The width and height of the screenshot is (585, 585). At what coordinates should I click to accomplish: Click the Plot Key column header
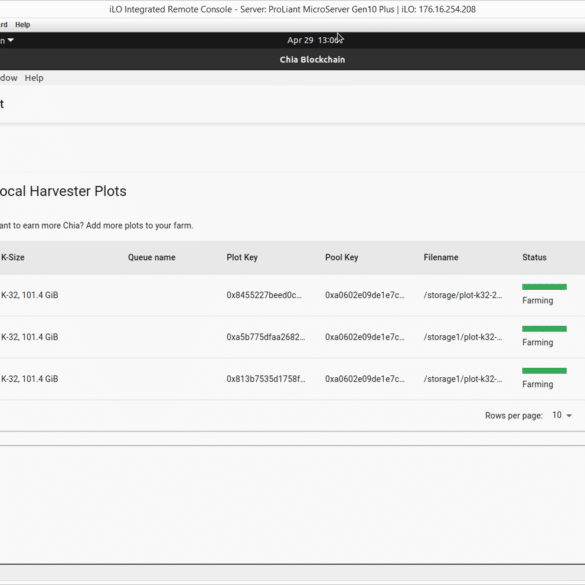tap(242, 257)
